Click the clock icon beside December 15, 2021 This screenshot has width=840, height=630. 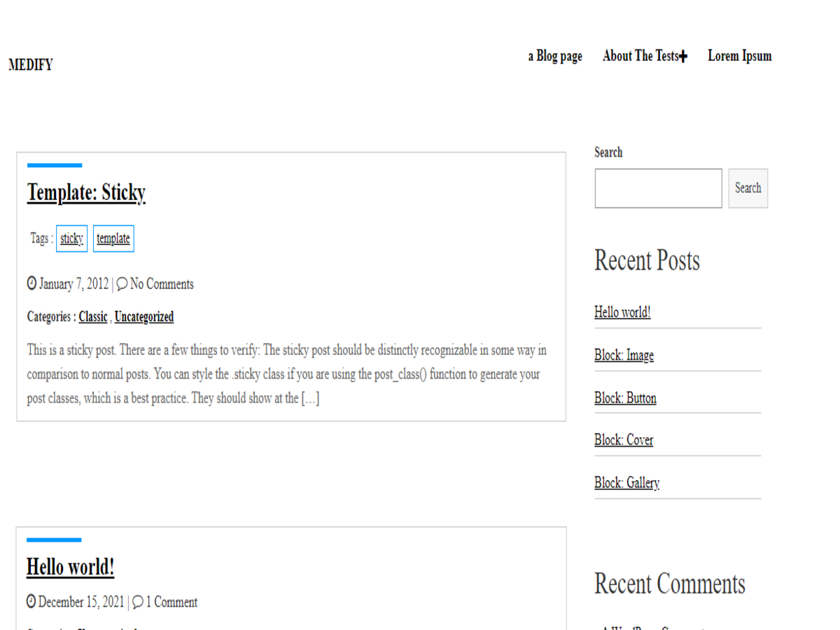31,602
